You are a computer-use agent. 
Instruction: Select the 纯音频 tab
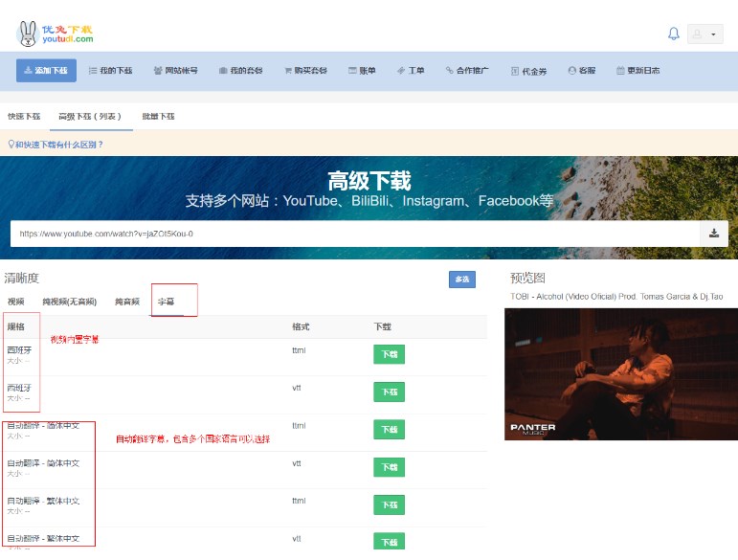pyautogui.click(x=127, y=302)
